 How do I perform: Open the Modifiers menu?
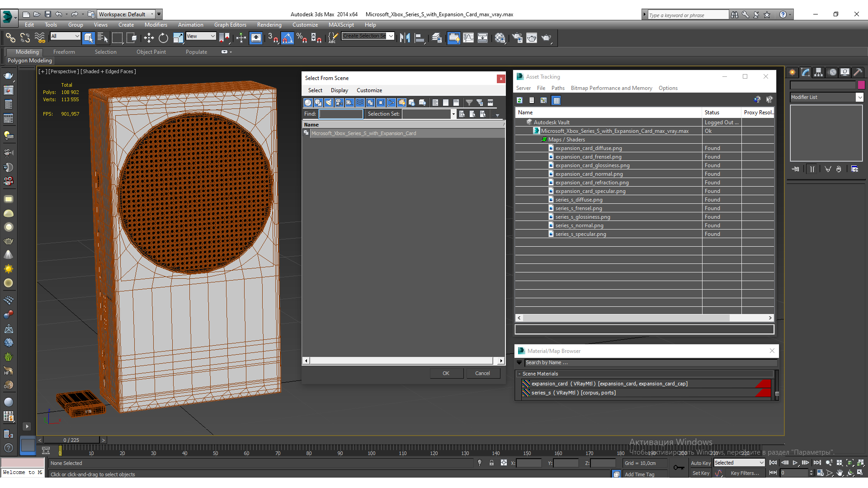point(156,25)
